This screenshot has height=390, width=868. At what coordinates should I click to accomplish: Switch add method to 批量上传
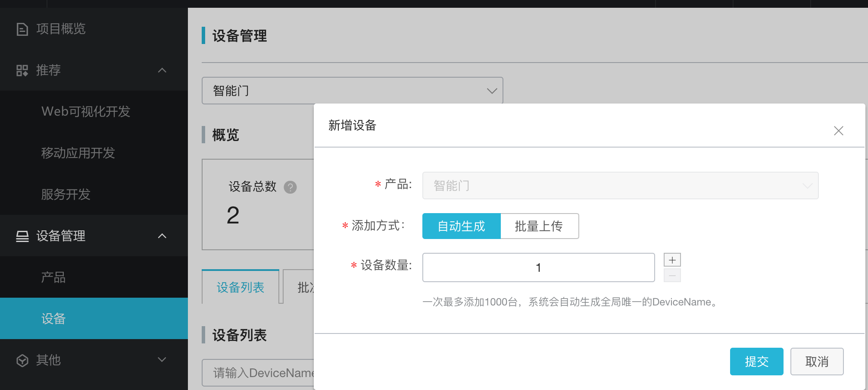[x=539, y=226]
